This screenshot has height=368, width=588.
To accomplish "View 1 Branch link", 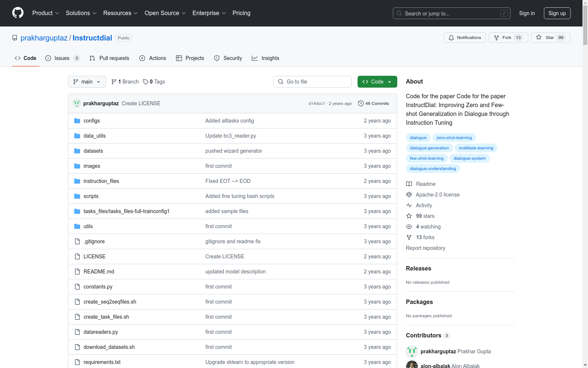I will click(x=125, y=82).
